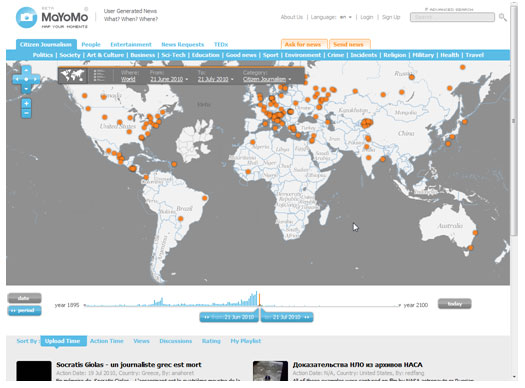Click the marker in far northeast Russia
525x388 pixels.
(462, 67)
